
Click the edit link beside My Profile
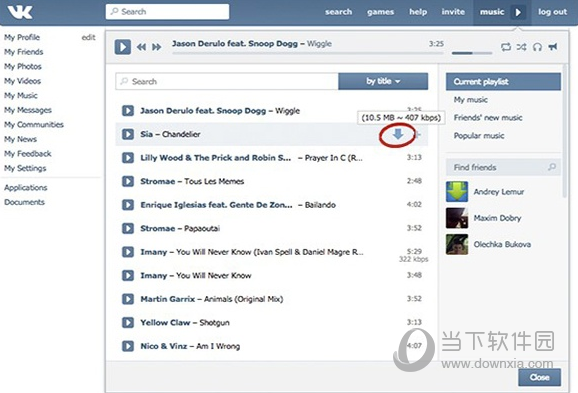click(88, 37)
